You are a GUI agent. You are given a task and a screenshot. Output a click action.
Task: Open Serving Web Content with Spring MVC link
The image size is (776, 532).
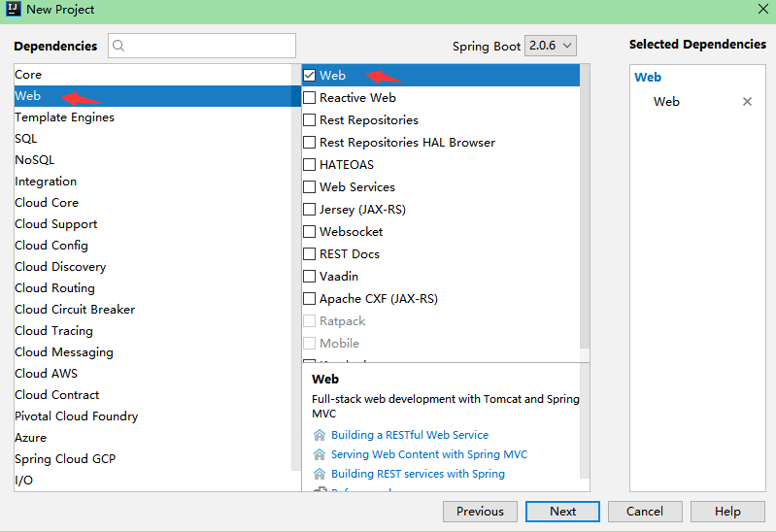point(429,454)
